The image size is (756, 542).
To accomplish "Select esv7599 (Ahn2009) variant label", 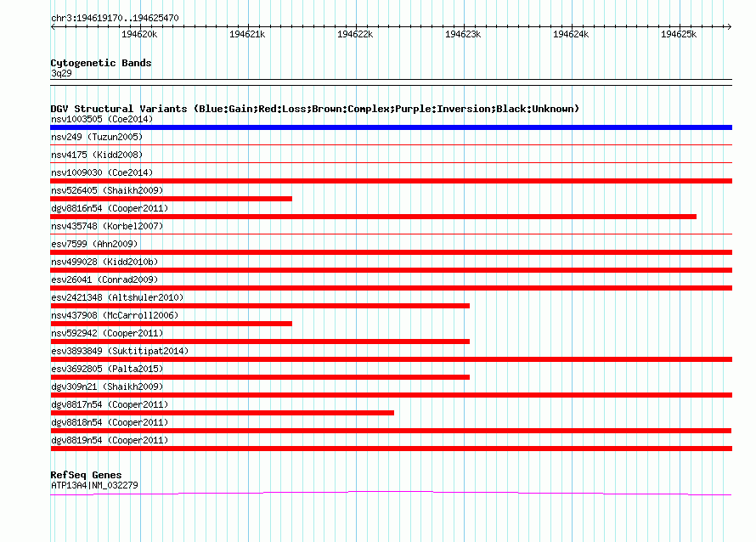I will pos(94,244).
